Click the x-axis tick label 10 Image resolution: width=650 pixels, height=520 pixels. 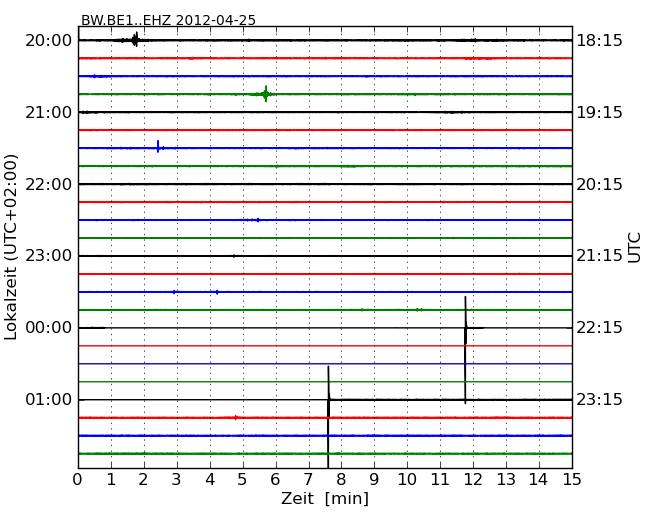point(407,480)
